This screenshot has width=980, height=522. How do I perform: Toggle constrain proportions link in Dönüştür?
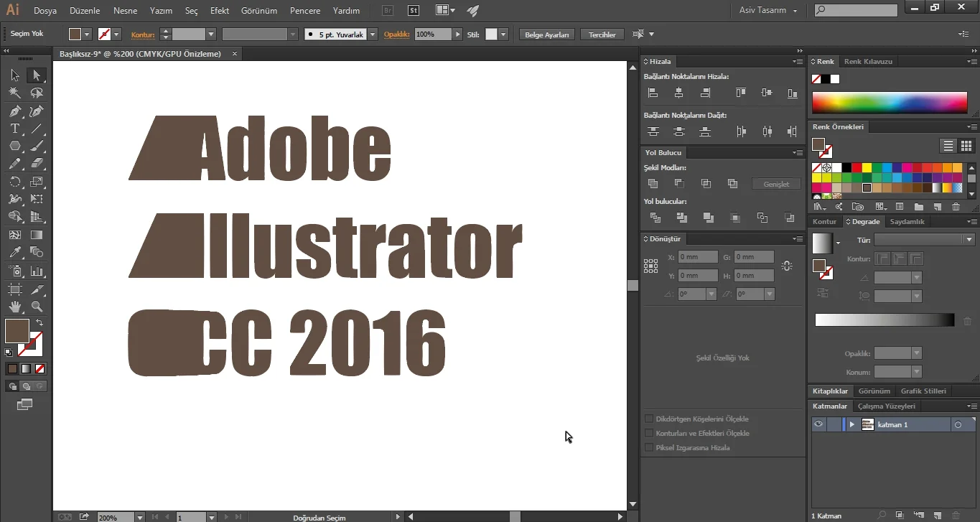[x=787, y=266]
